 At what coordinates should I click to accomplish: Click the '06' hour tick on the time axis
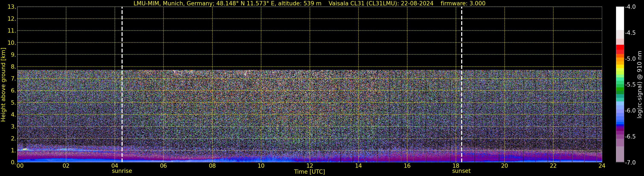pyautogui.click(x=163, y=166)
